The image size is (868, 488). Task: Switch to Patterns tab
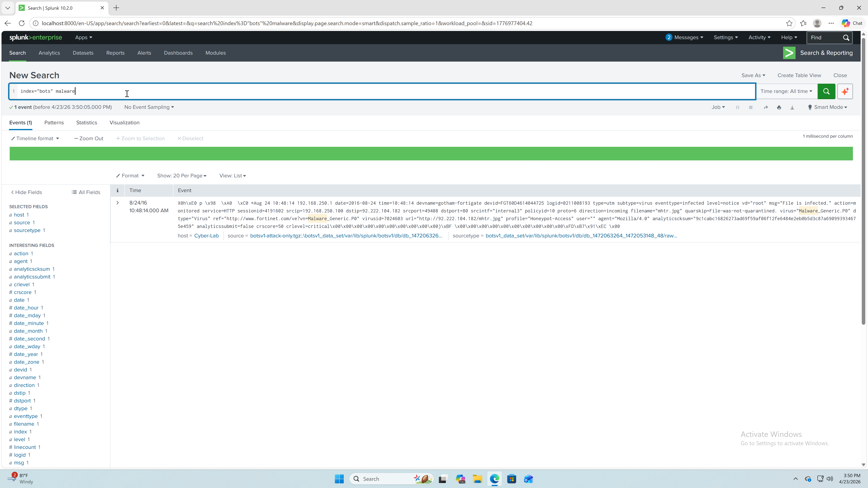[x=54, y=123]
